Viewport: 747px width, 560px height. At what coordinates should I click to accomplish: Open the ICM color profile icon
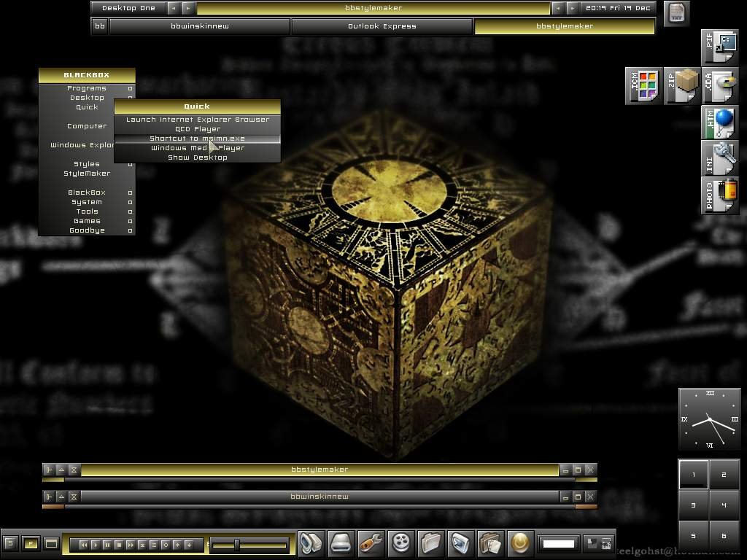tap(643, 86)
